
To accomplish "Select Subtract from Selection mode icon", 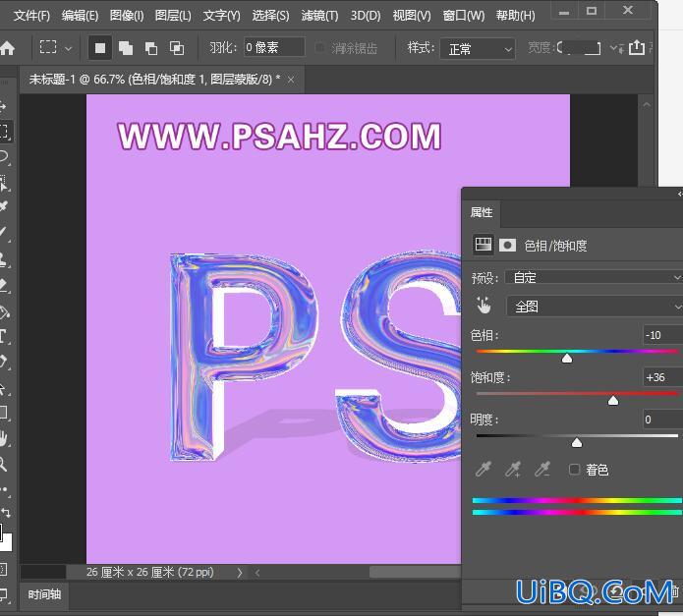I will 151,48.
